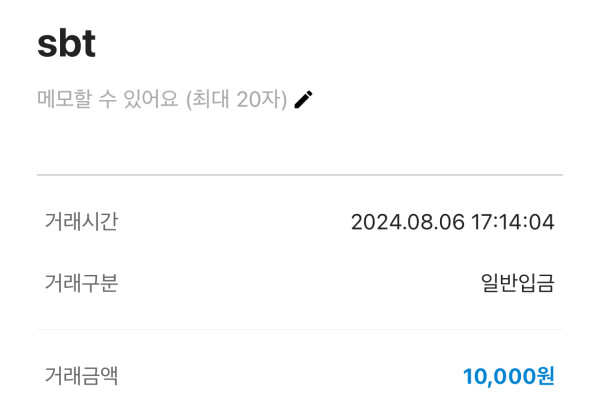Click the year 2024 in the timestamp
This screenshot has height=413, width=600.
pos(372,222)
